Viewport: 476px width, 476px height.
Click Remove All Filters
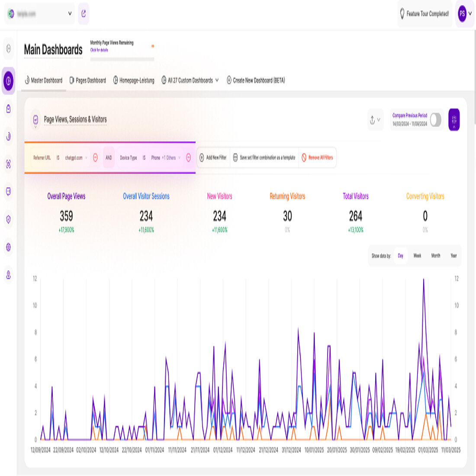[x=318, y=158]
